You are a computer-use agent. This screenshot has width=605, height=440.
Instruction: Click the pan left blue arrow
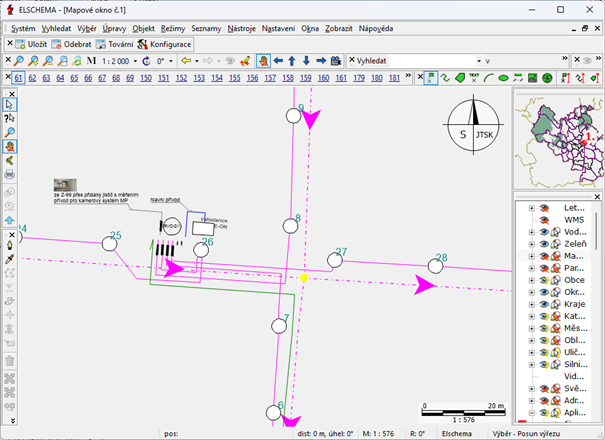click(277, 61)
